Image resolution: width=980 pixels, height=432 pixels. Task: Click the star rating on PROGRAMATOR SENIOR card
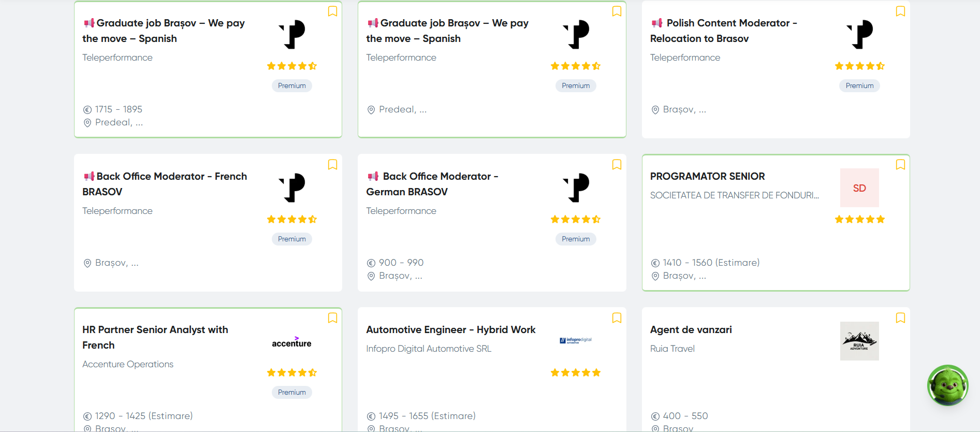pyautogui.click(x=859, y=219)
